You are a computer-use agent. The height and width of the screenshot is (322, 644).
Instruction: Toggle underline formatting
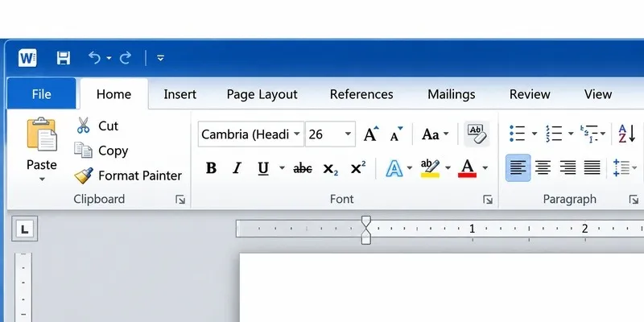(x=263, y=168)
